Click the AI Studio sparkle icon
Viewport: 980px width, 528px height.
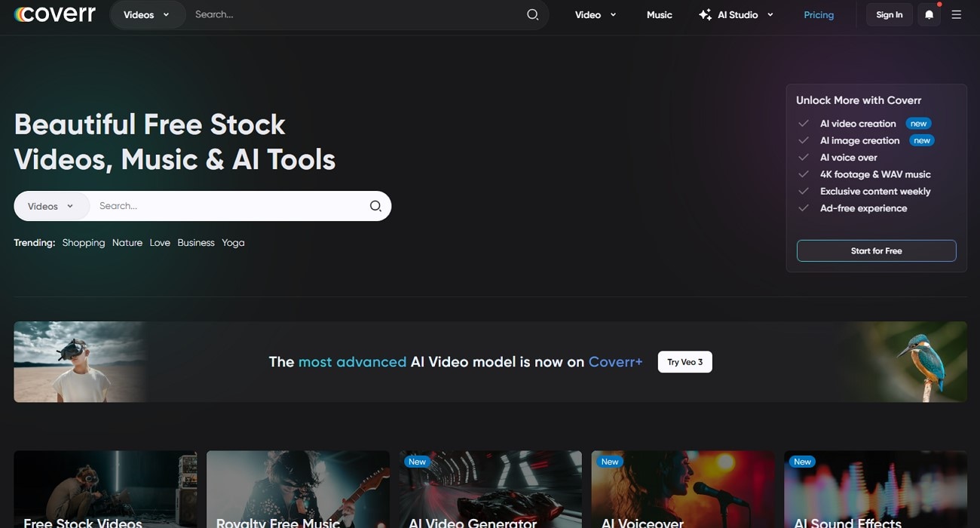pyautogui.click(x=705, y=14)
